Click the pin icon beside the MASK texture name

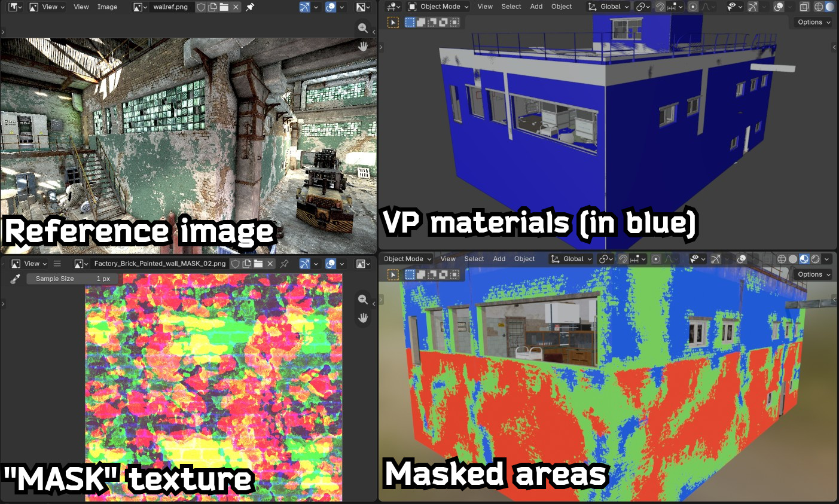coord(285,264)
